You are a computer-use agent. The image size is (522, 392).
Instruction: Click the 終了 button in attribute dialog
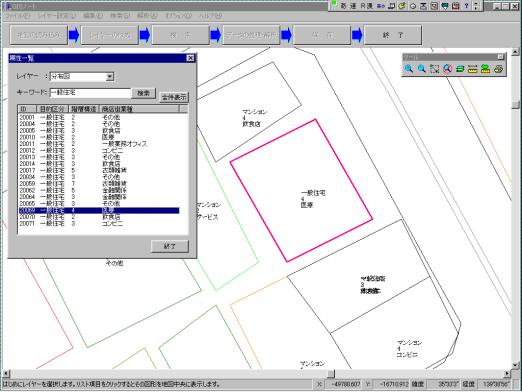(x=170, y=246)
